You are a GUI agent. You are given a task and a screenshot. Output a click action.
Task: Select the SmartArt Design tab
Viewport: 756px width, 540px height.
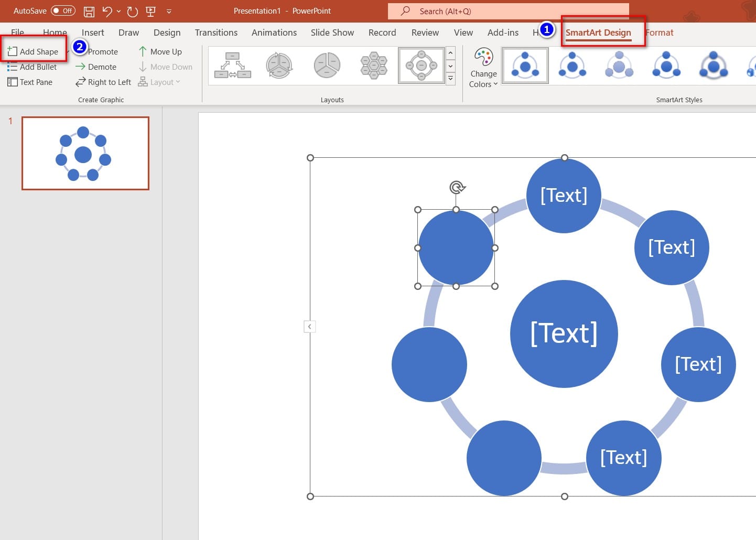[x=598, y=33]
